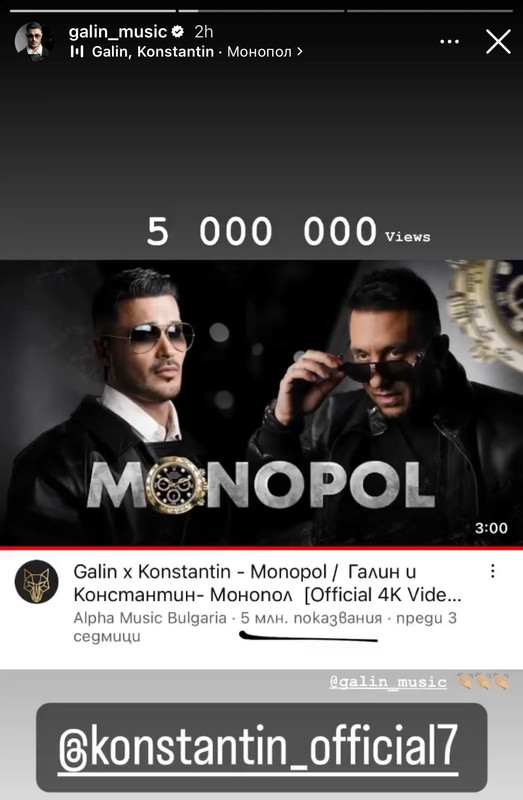The width and height of the screenshot is (523, 800).
Task: Click the 5 000 000 Views text
Action: [288, 232]
